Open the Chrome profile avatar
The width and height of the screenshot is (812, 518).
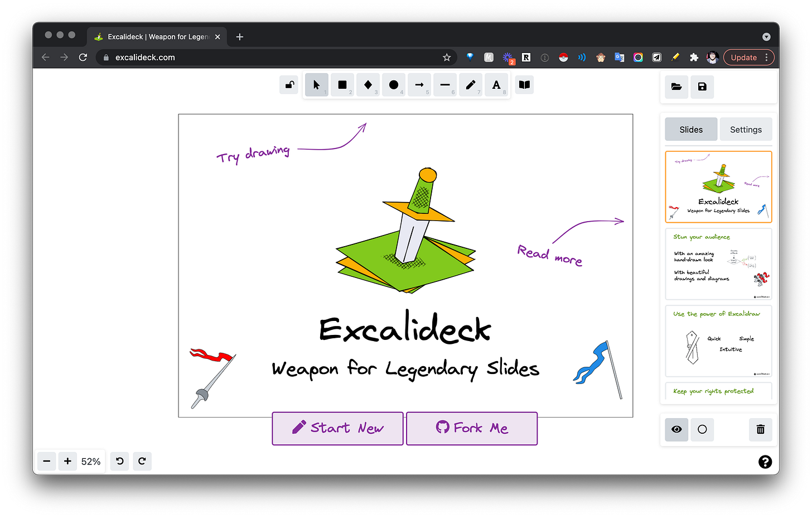click(712, 57)
